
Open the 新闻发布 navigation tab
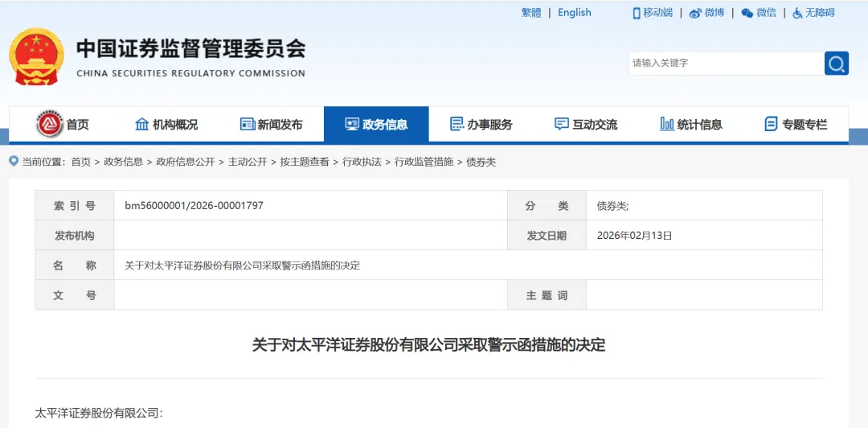(x=272, y=124)
